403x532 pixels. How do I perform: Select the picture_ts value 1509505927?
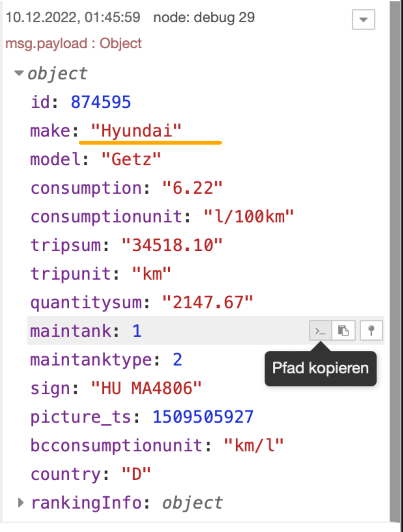203,417
